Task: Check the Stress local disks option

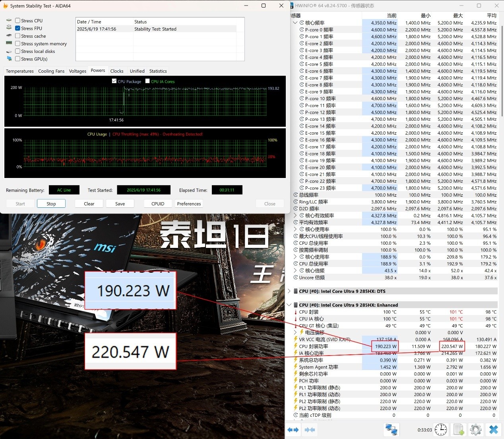Action: [17, 51]
